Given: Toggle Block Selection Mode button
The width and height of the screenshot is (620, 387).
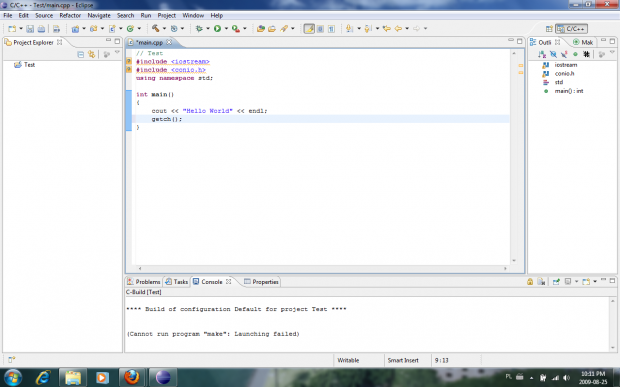Looking at the screenshot, I should click(x=320, y=28).
